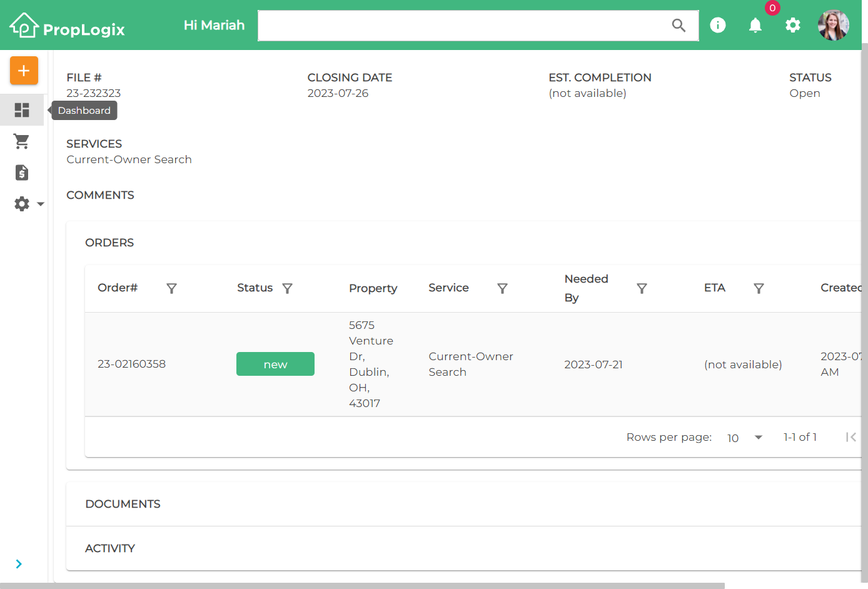Click the closing date 2023-07-26
The height and width of the screenshot is (589, 868).
[338, 93]
